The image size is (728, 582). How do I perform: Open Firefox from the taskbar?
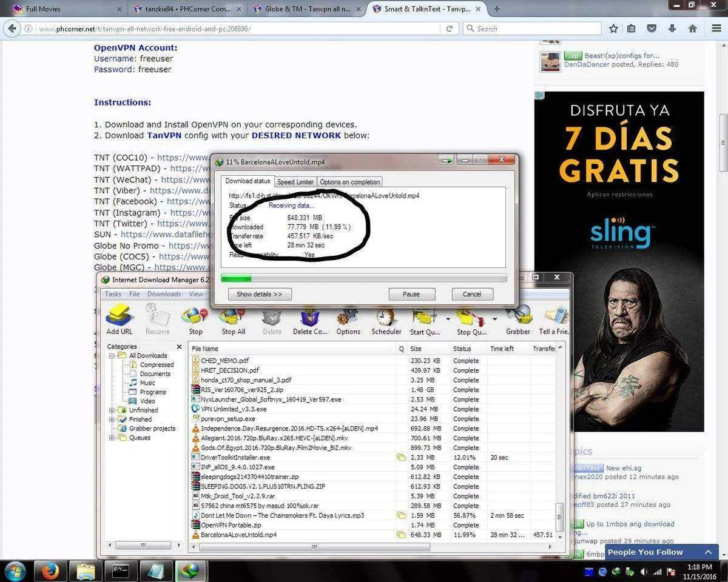[50, 571]
